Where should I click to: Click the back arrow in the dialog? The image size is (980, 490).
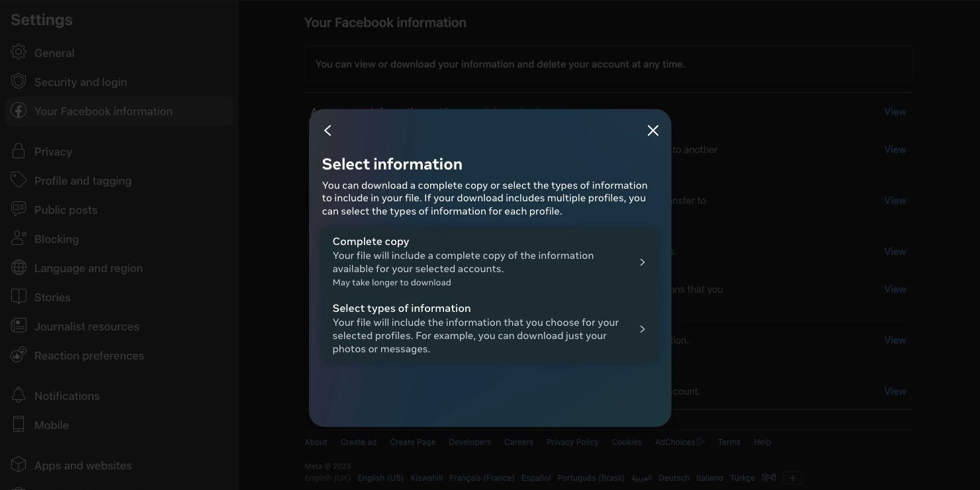click(328, 130)
